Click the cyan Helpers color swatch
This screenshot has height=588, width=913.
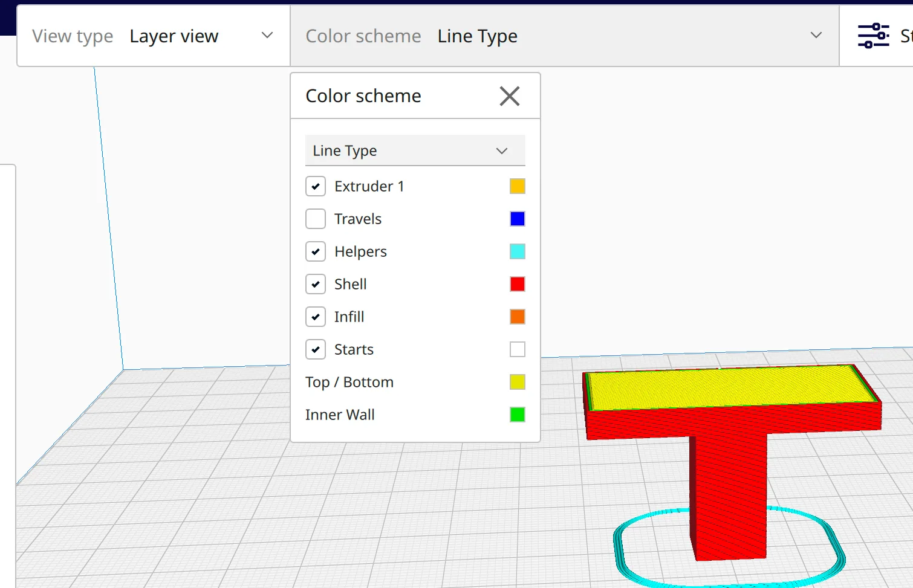[518, 251]
